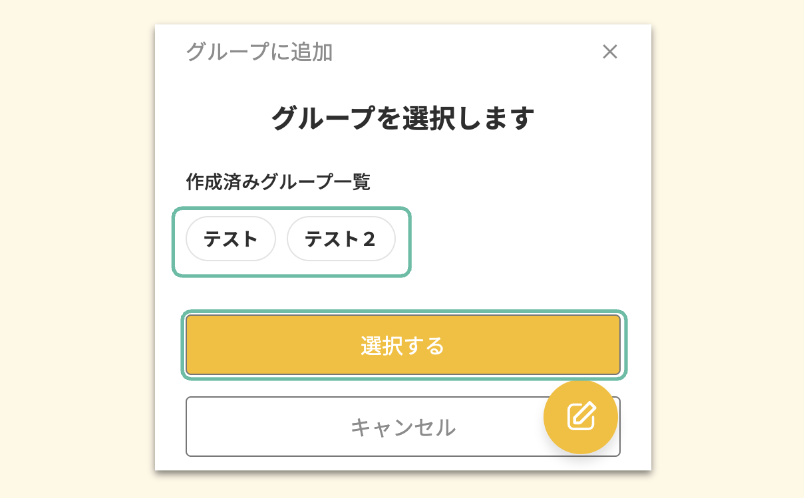The height and width of the screenshot is (498, 804).
Task: Hit the X icon beside グループに追加
Action: [610, 52]
